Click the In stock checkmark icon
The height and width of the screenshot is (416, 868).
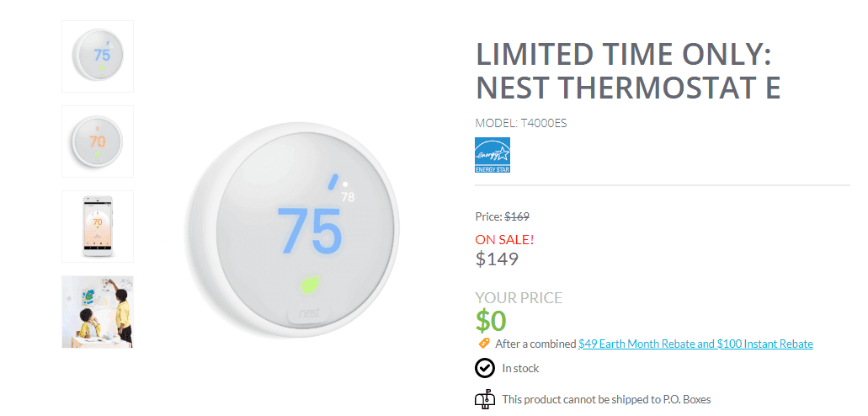485,368
